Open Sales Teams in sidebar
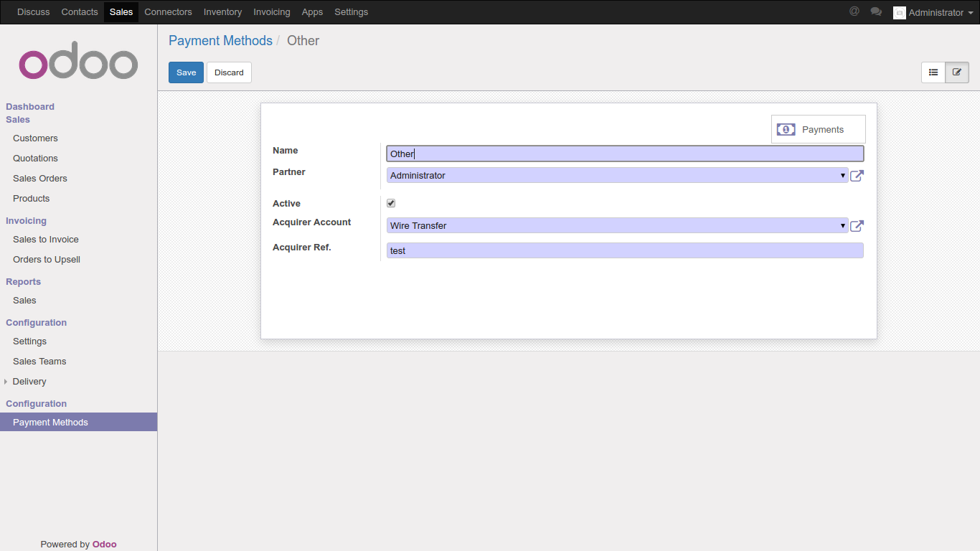This screenshot has width=980, height=551. point(79,362)
